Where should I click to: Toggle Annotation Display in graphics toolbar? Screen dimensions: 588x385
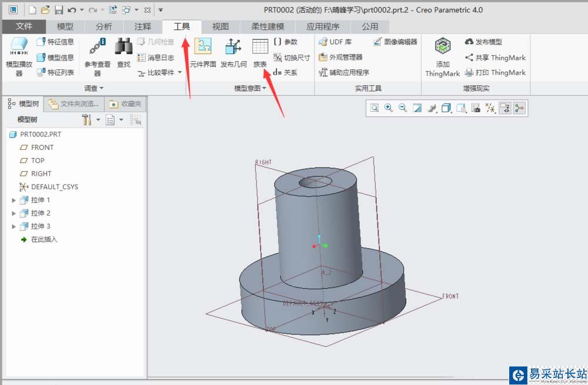pyautogui.click(x=505, y=108)
